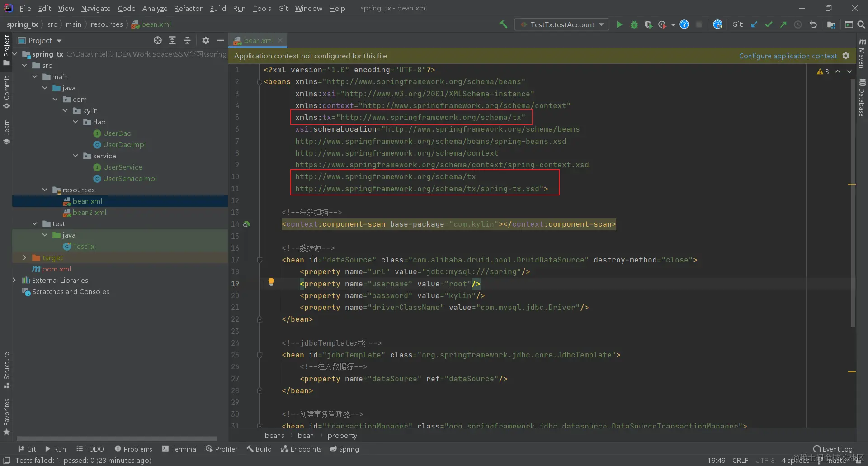Select the bean.xml editor tab
The image size is (868, 466).
tap(258, 40)
